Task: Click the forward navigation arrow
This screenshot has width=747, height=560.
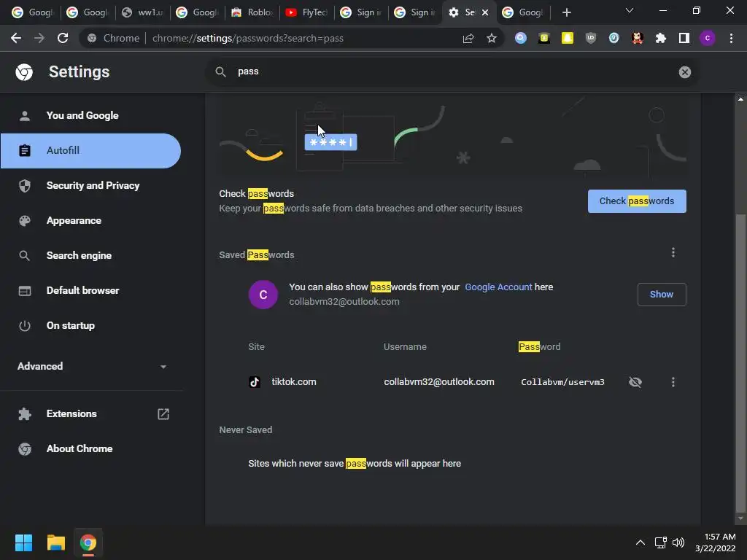Action: point(39,38)
